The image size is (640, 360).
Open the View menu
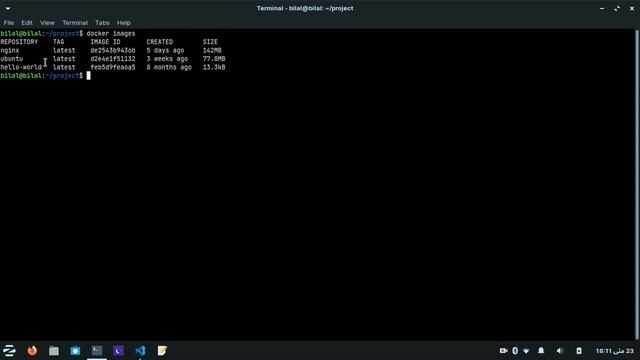point(47,23)
